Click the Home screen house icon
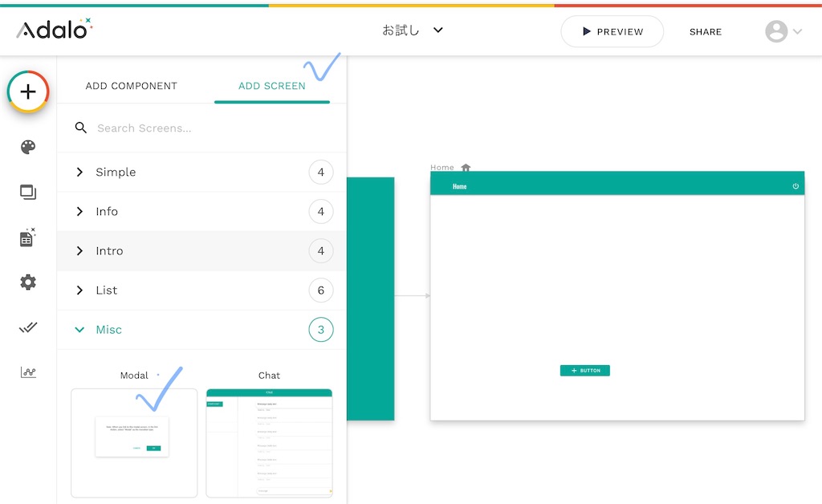This screenshot has width=822, height=504. point(466,167)
